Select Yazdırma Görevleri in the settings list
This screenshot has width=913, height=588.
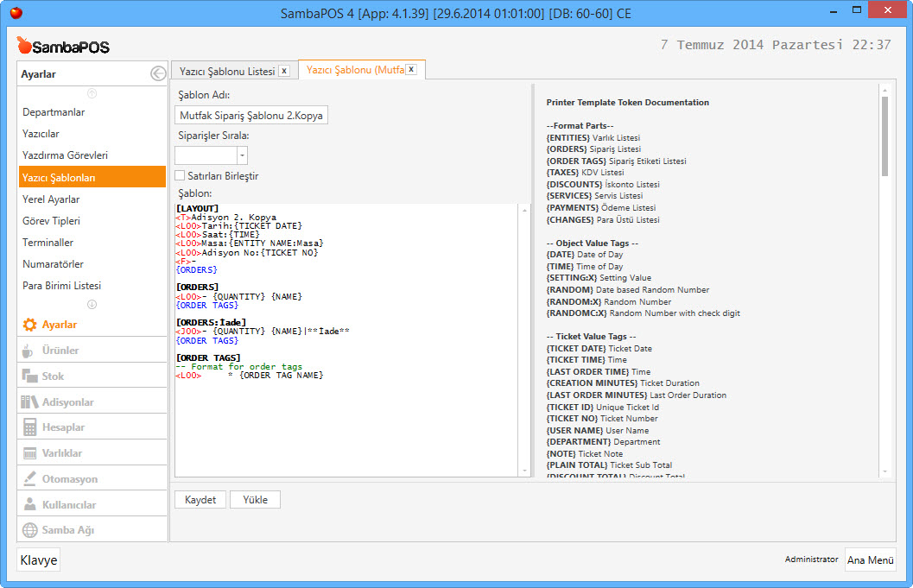point(65,155)
